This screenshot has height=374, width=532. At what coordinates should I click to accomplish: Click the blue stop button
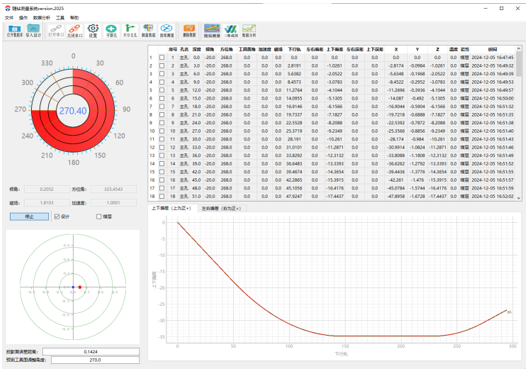[x=29, y=217]
